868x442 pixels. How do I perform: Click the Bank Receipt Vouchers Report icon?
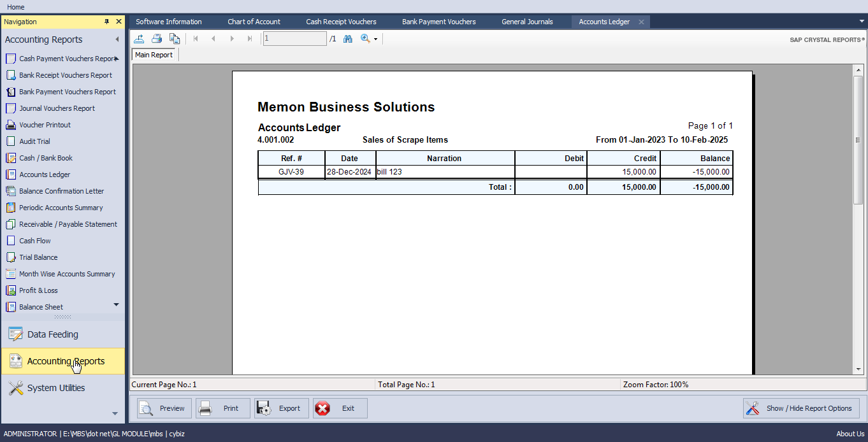[x=10, y=75]
